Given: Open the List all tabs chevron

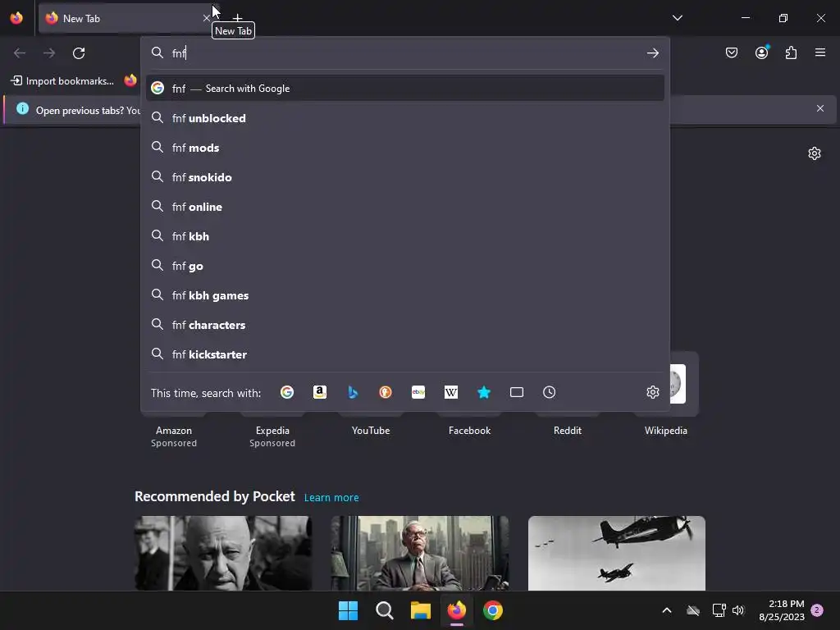Looking at the screenshot, I should [678, 18].
